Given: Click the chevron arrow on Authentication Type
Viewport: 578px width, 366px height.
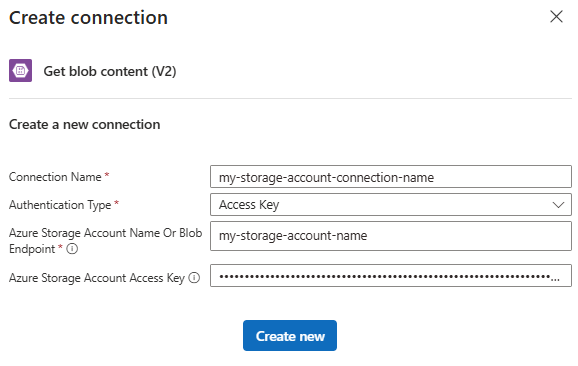Looking at the screenshot, I should click(x=558, y=205).
